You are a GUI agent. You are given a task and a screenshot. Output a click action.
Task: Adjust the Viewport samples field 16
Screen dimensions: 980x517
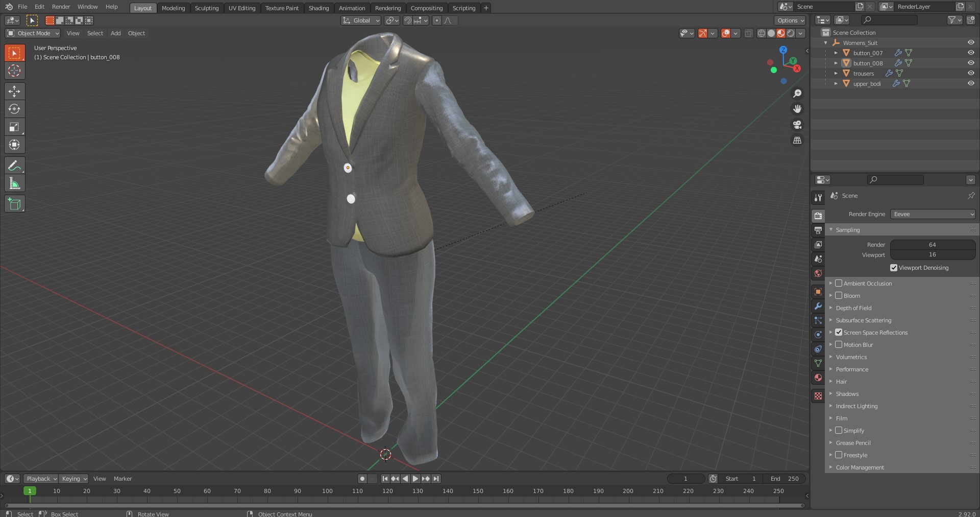tap(933, 254)
